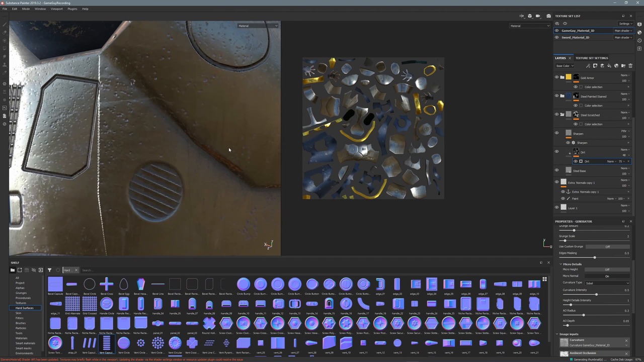
Task: Toggle the shelf hide-eye icon
Action: pyautogui.click(x=34, y=270)
